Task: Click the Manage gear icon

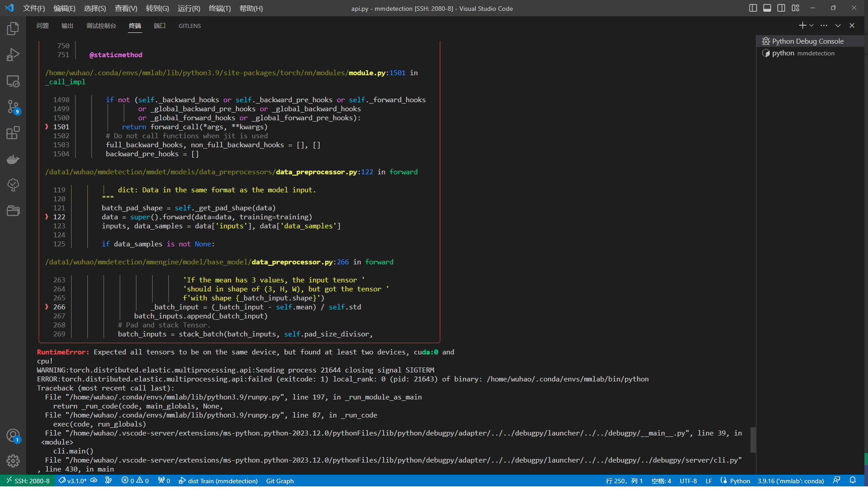Action: [13, 461]
